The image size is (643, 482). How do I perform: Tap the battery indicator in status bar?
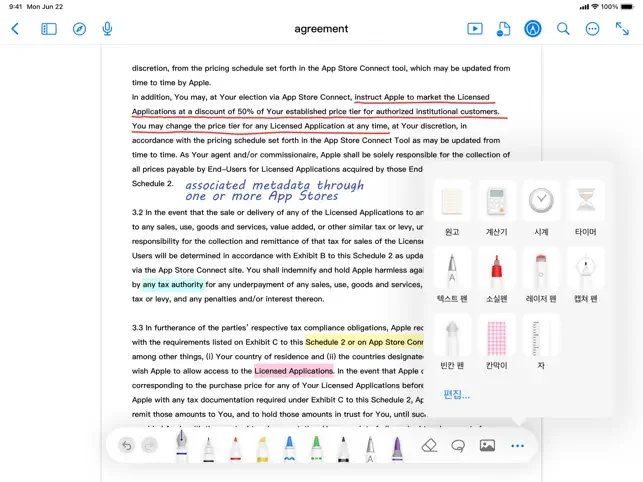coord(627,7)
